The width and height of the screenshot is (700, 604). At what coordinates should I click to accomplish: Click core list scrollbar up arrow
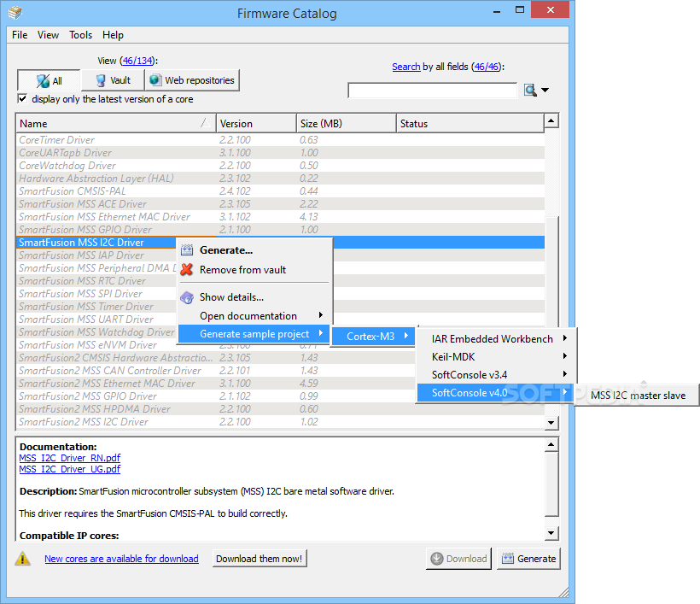(551, 121)
